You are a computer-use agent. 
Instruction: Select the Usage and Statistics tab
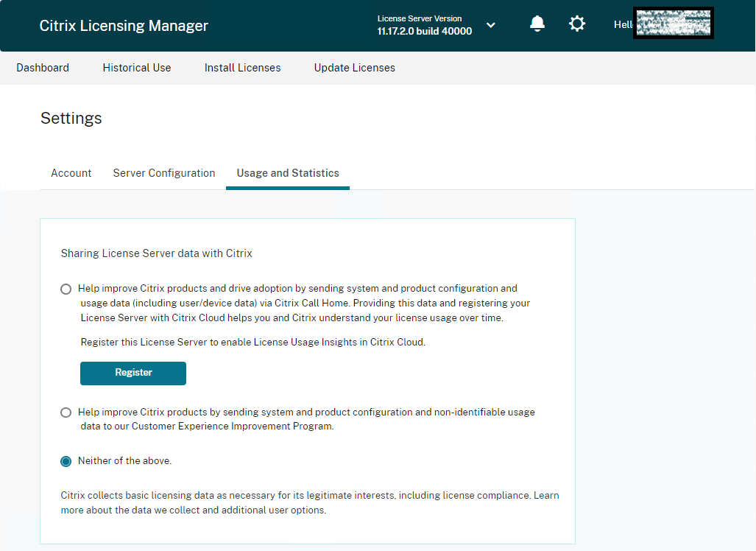click(x=288, y=173)
